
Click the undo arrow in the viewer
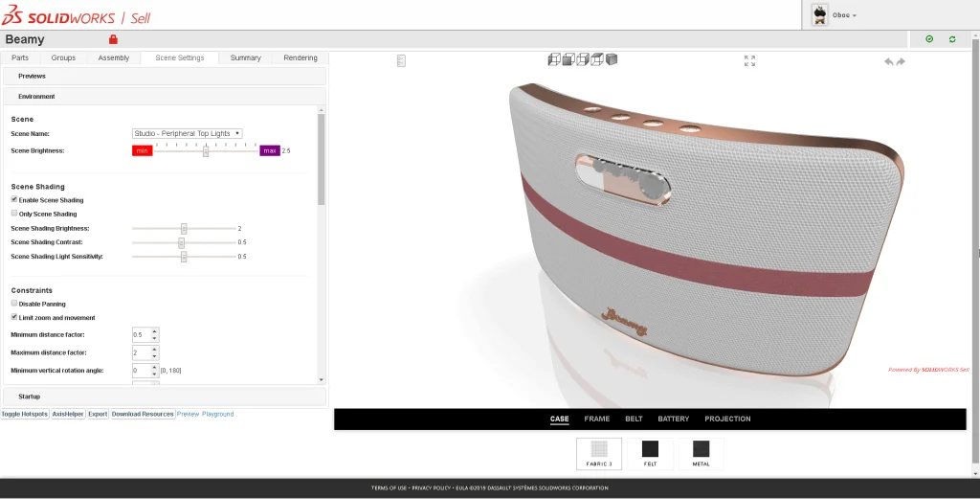pos(888,61)
